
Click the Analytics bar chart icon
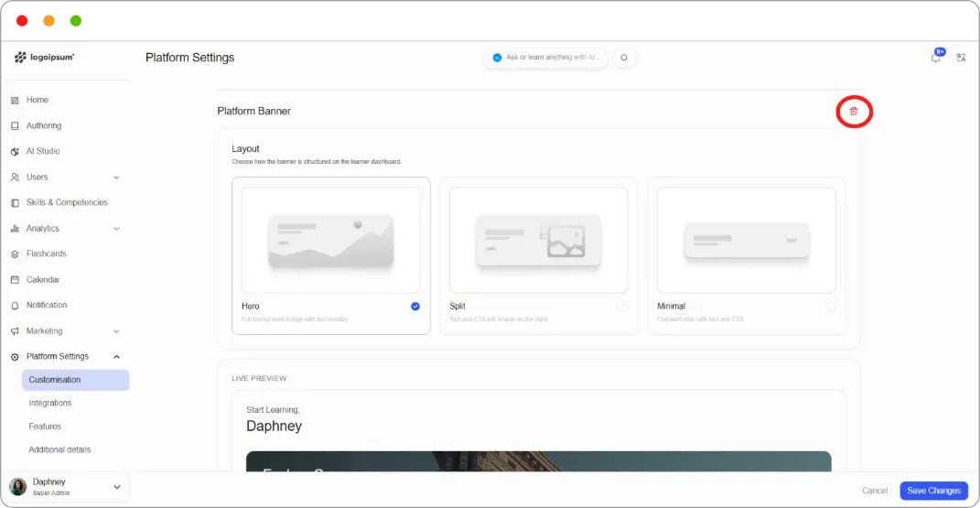[15, 229]
